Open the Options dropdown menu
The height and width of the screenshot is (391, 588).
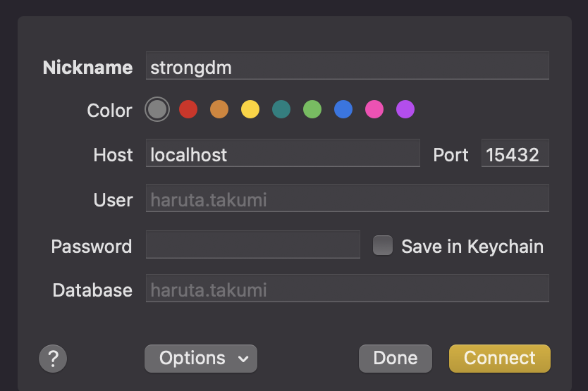click(201, 359)
